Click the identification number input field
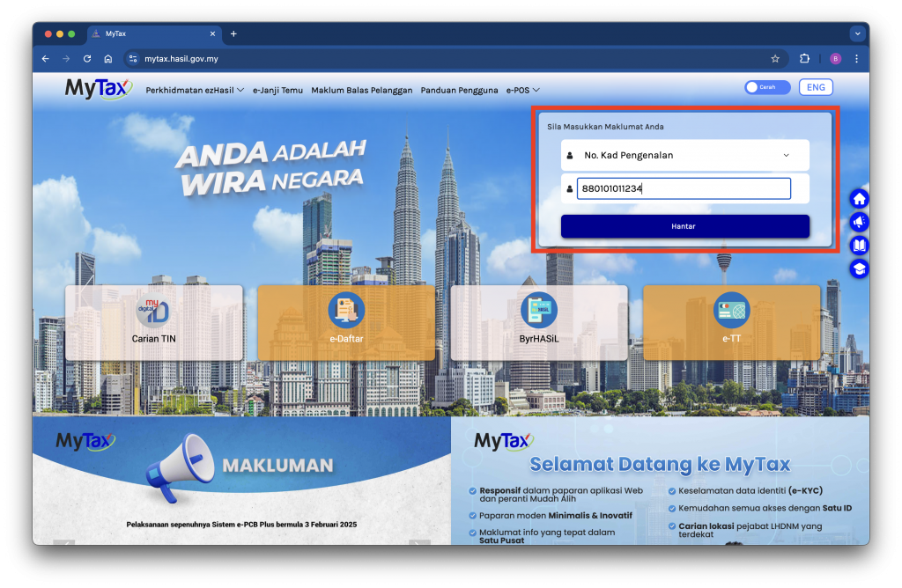Screen dimensions: 902x588 tap(684, 188)
